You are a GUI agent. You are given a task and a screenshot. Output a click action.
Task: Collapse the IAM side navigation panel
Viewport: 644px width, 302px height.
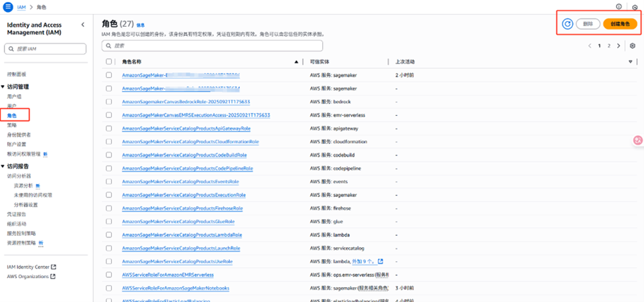point(82,25)
